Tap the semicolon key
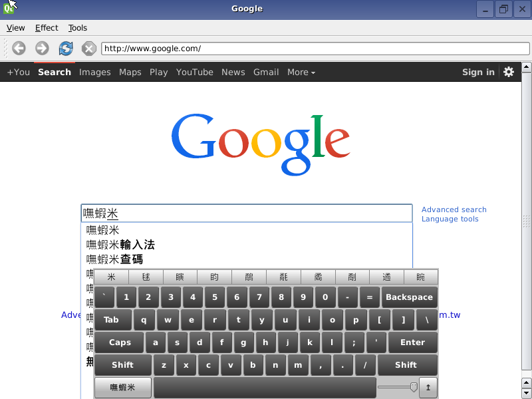The height and width of the screenshot is (399, 532). click(x=354, y=342)
